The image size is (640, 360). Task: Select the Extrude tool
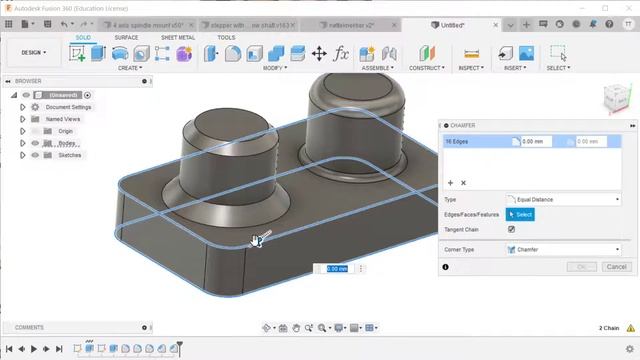[x=98, y=53]
